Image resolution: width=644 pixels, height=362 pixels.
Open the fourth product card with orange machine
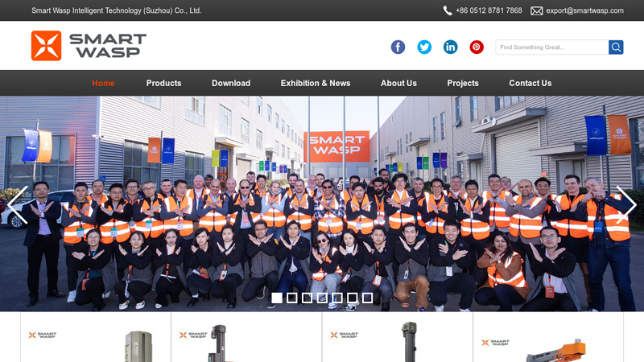[x=548, y=337]
